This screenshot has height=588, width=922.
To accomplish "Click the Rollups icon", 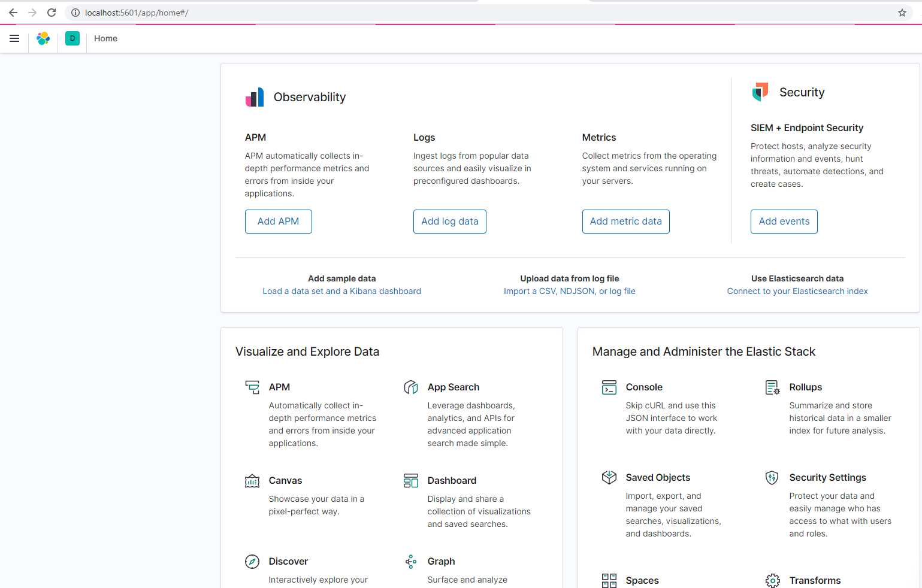I will click(773, 387).
